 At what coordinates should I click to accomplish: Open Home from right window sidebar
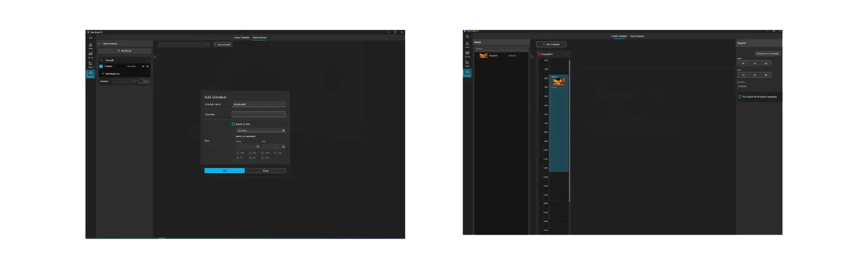tap(467, 44)
